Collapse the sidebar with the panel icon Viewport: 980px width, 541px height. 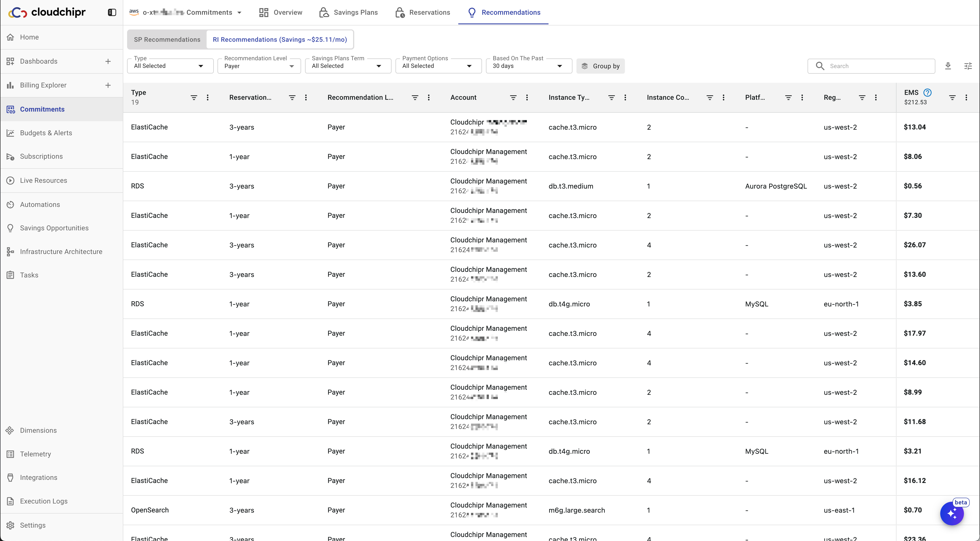[112, 12]
